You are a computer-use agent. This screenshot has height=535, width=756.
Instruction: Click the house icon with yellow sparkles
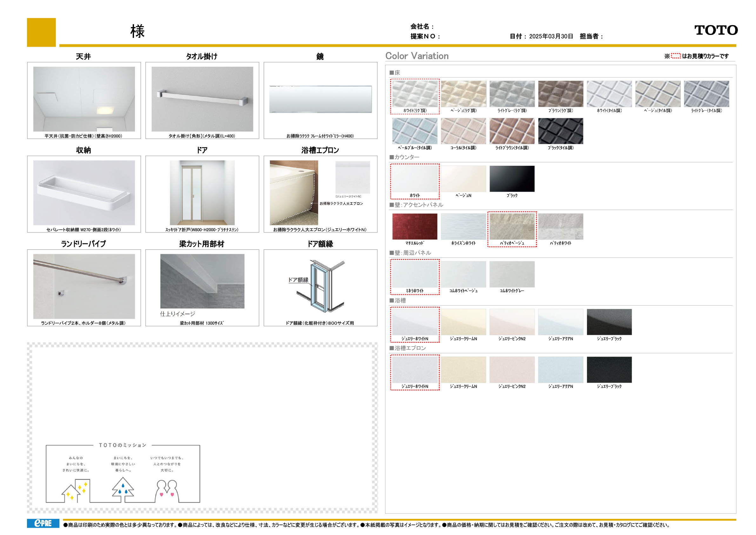click(x=76, y=491)
